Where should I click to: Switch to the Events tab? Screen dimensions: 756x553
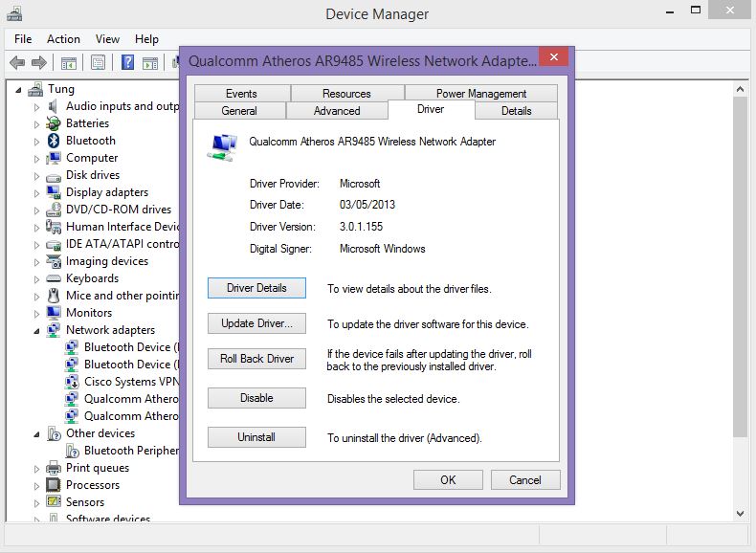click(241, 94)
